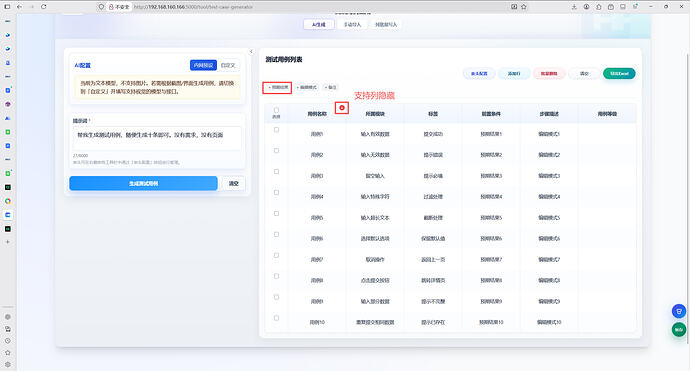Click the browser address bar URL
The width and height of the screenshot is (690, 371).
pyautogui.click(x=194, y=7)
